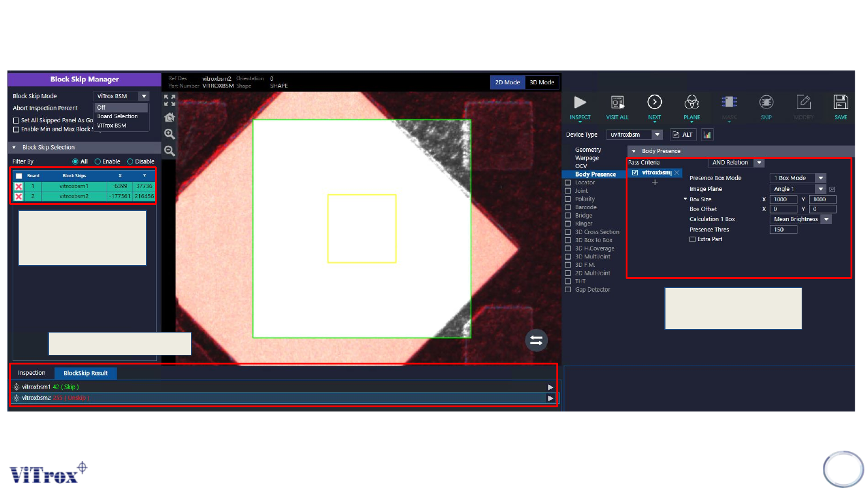Enable Set All Skipped Panel checkbox
Viewport: 868px width, 488px height.
coord(16,120)
